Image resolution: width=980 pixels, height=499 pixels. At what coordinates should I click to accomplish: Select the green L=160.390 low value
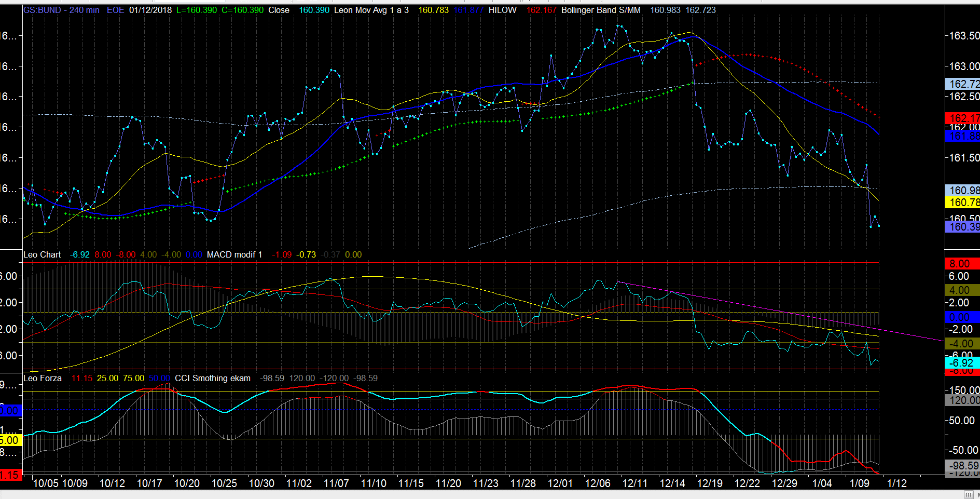[197, 10]
